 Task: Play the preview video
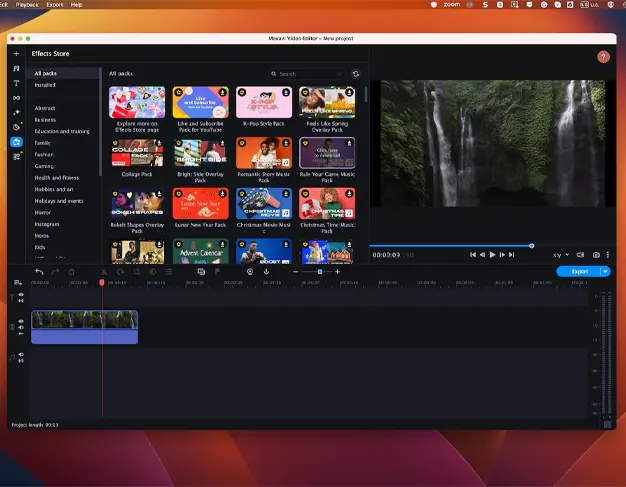[492, 255]
